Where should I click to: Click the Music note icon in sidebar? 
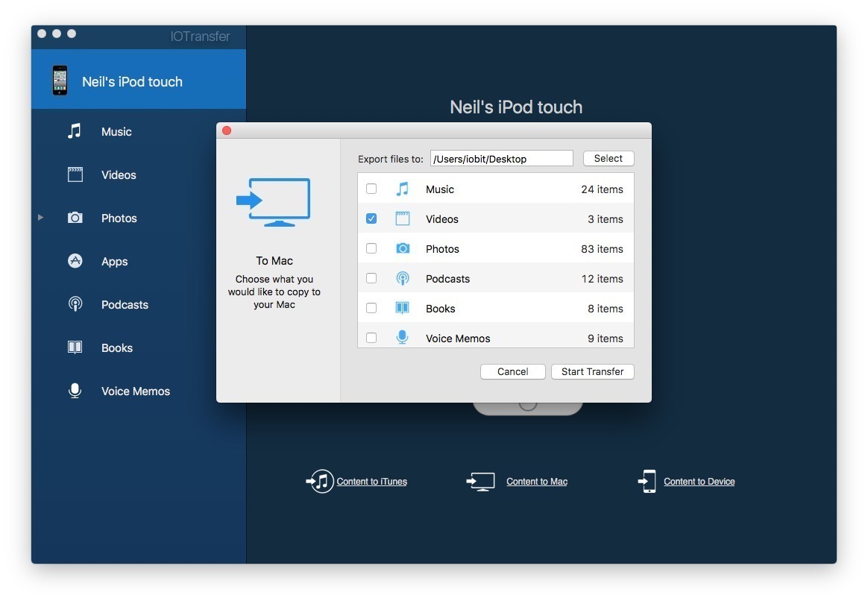(x=74, y=131)
